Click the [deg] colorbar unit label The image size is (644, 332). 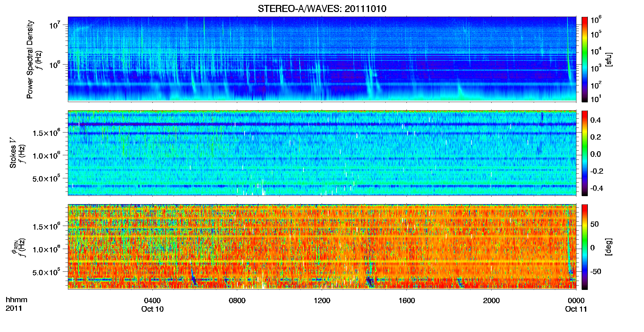(609, 247)
